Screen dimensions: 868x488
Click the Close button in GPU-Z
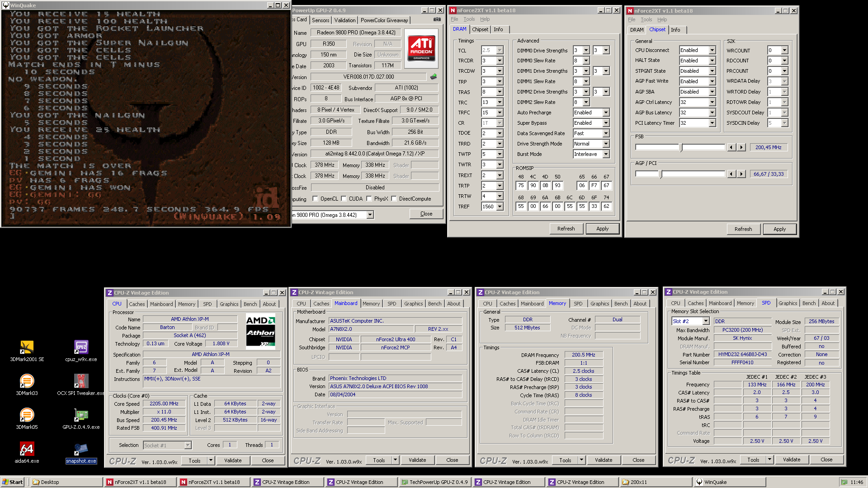pos(426,214)
